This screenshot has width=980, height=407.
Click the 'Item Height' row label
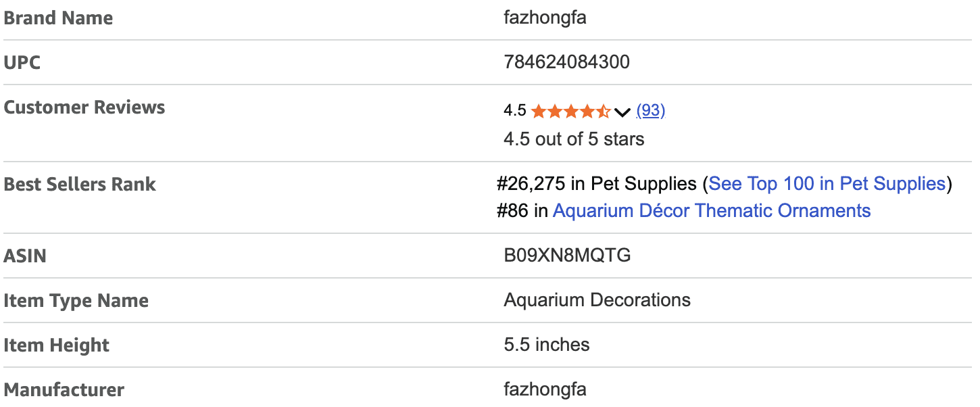[x=57, y=345]
